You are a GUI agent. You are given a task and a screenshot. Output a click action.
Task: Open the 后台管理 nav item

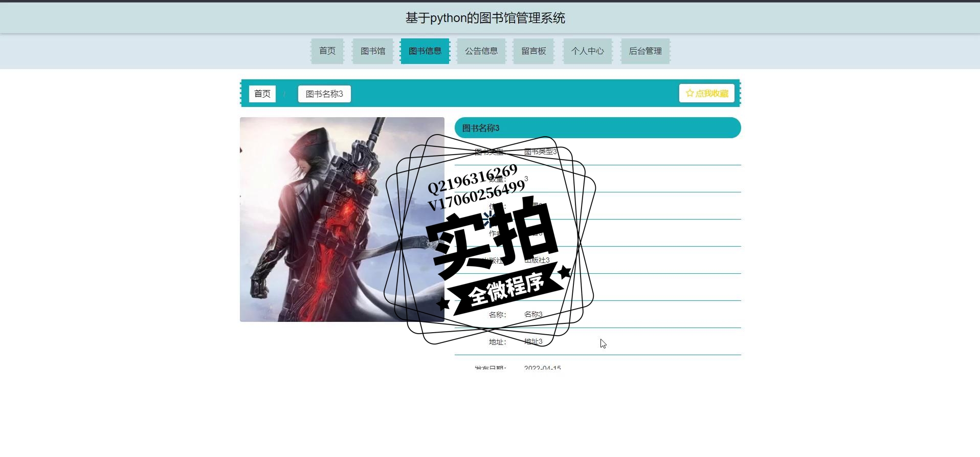pos(645,51)
